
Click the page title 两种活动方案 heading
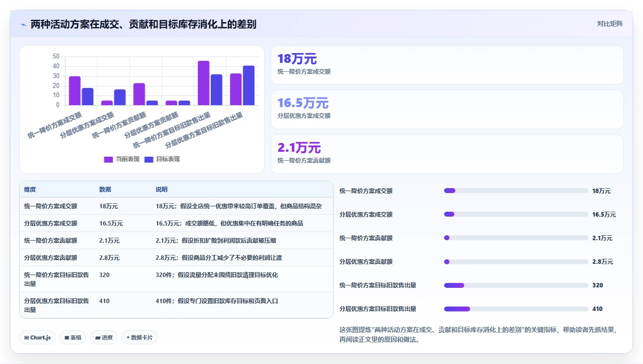click(143, 25)
